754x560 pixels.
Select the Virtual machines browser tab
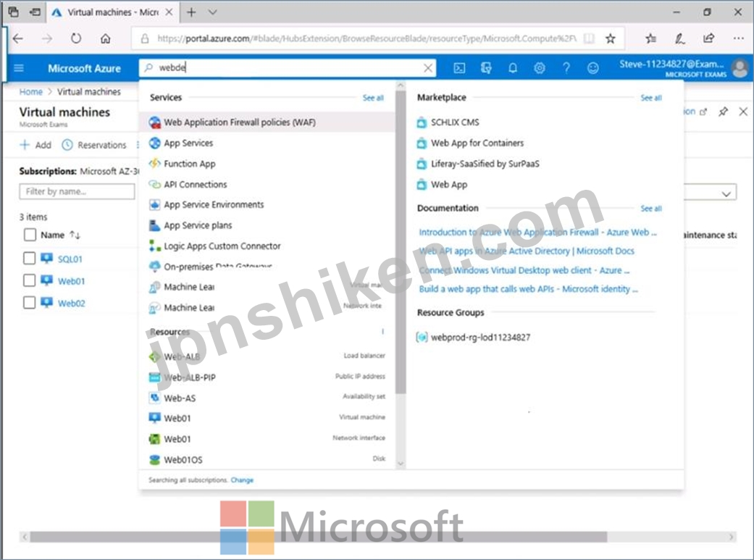pos(112,12)
